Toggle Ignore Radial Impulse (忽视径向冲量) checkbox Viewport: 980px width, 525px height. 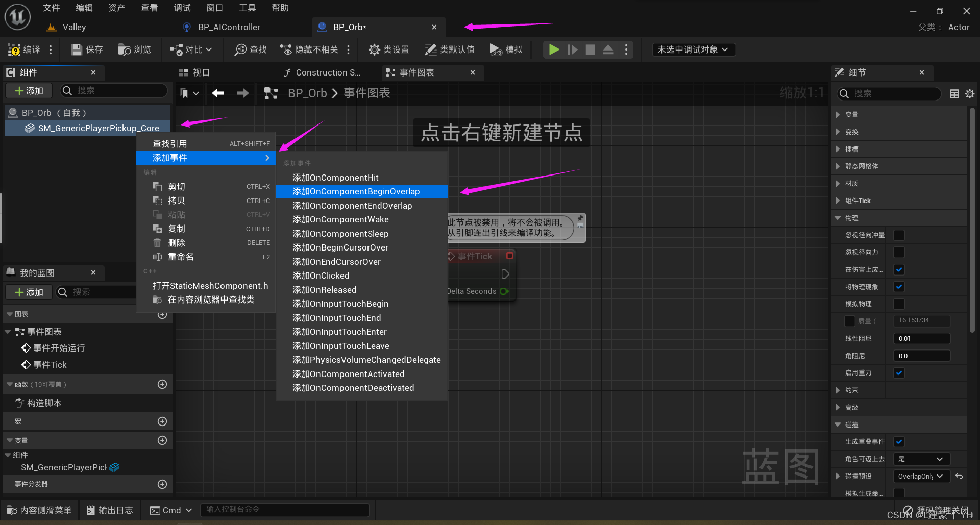(899, 235)
